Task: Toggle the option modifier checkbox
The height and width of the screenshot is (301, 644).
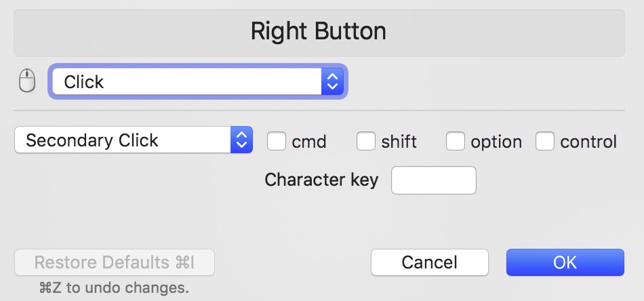Action: pos(455,141)
